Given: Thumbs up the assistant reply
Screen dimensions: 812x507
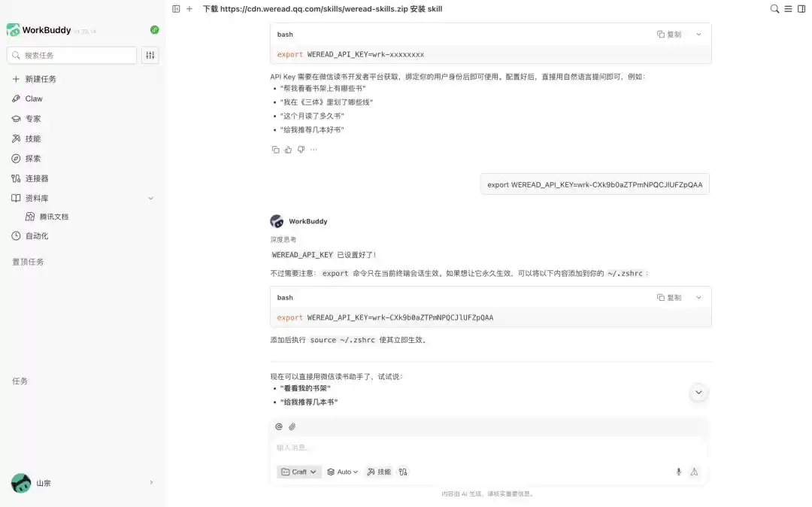Looking at the screenshot, I should coord(289,150).
